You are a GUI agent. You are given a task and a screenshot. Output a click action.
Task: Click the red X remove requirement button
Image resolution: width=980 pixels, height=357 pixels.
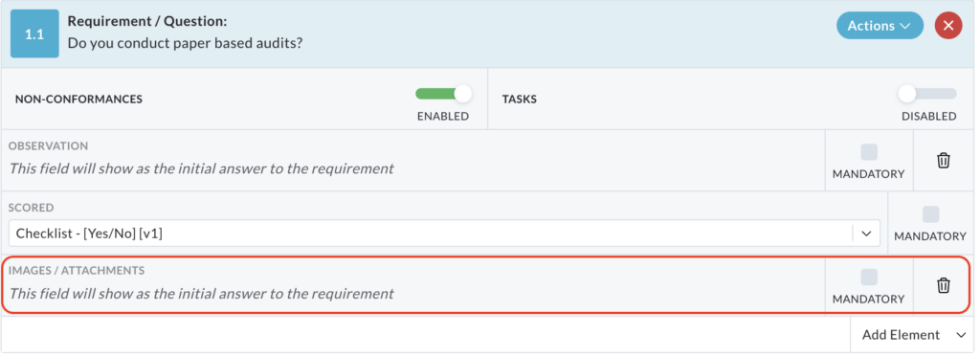[948, 26]
